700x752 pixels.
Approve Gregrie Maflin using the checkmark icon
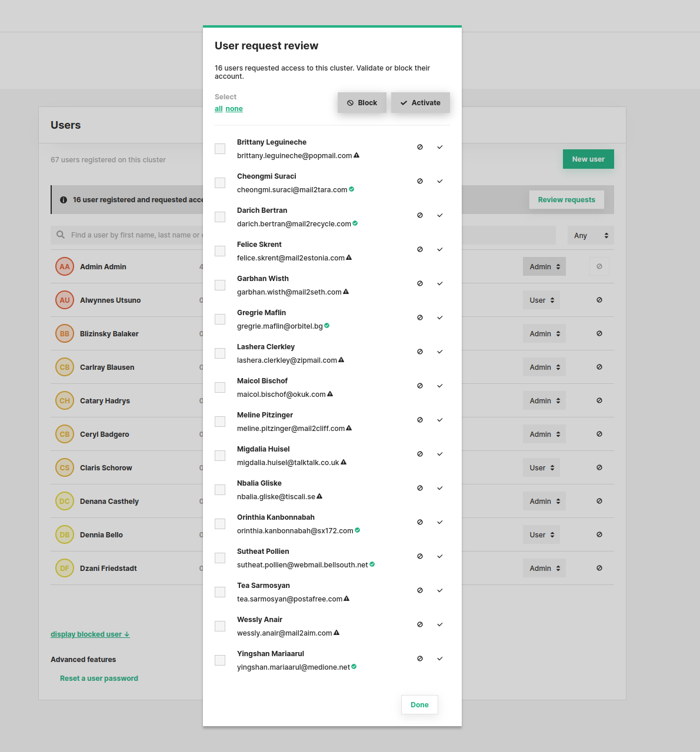pos(439,317)
